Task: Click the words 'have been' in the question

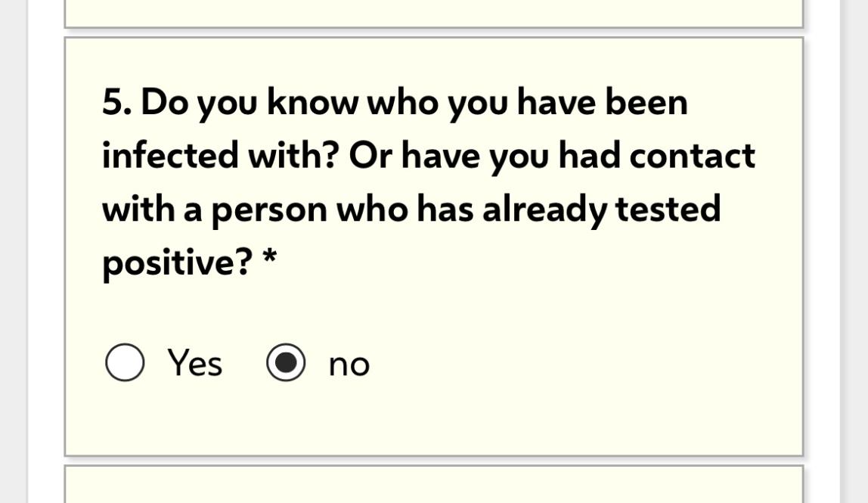Action: coord(602,102)
